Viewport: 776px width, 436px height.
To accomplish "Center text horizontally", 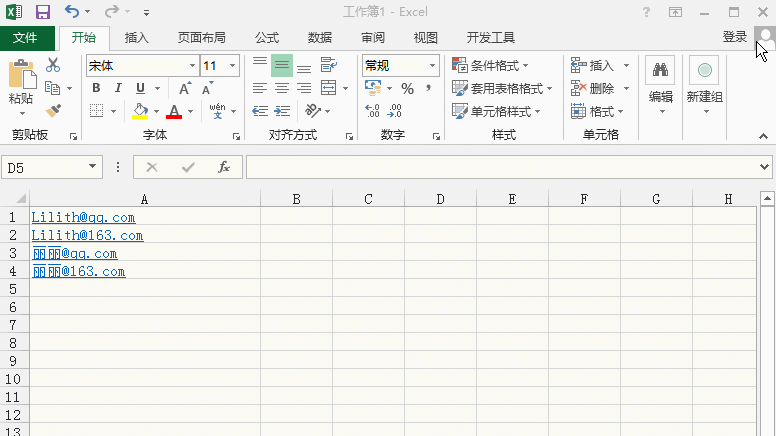I will coord(282,88).
